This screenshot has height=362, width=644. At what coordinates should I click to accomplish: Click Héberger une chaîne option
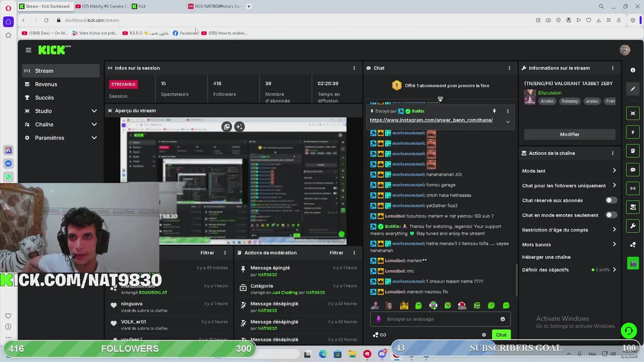point(546,257)
